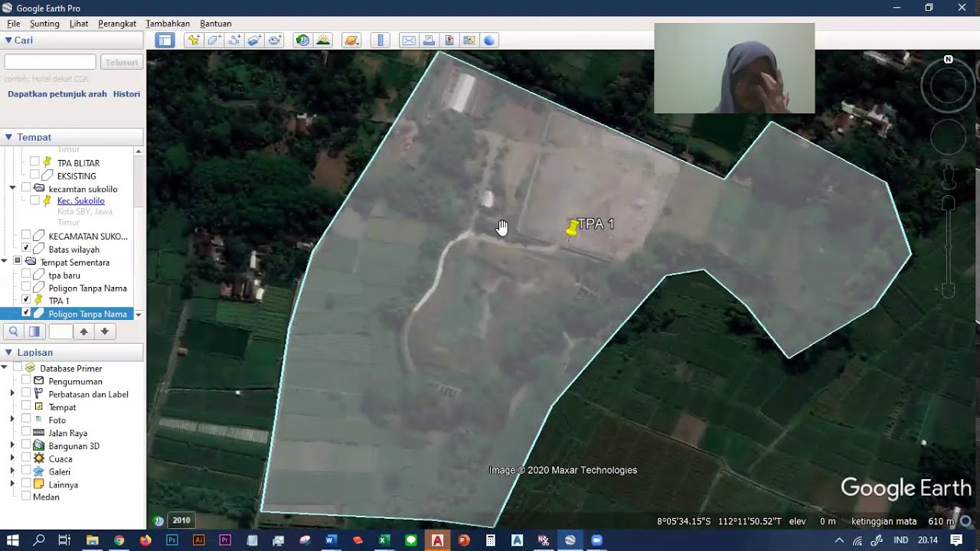Click the historical imagery 2010 clock icon
The width and height of the screenshot is (980, 551).
coord(159,520)
